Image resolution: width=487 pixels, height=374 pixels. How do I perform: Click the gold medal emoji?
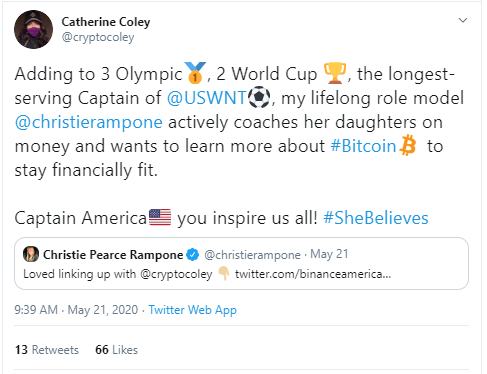click(x=195, y=72)
